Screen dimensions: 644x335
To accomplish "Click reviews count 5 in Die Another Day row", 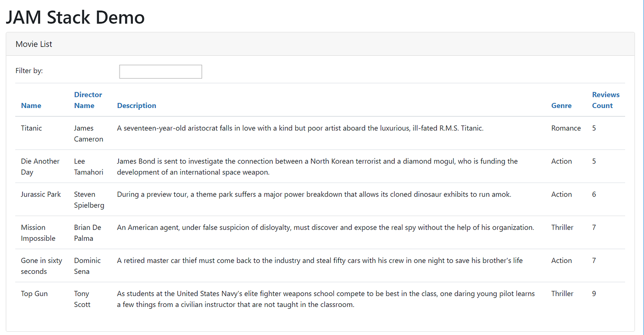I will coord(594,161).
